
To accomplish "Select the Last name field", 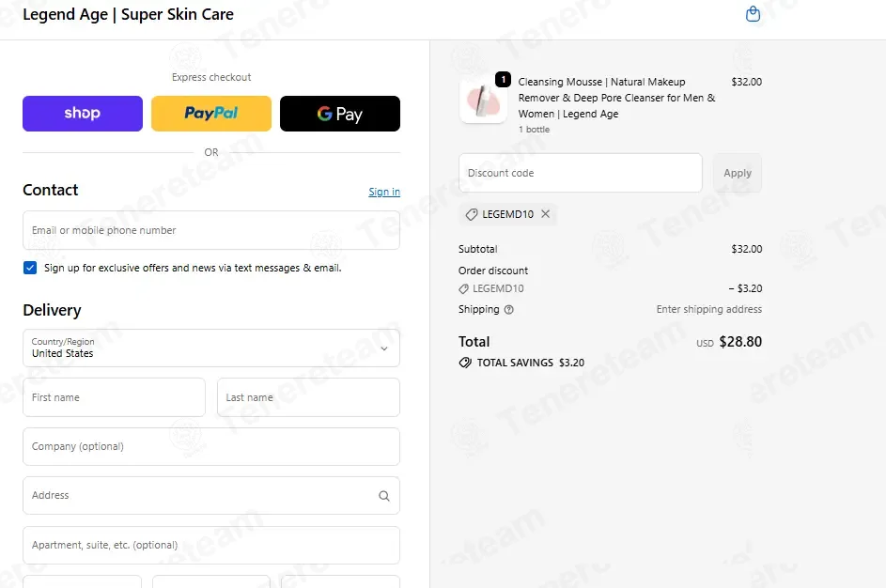I will (308, 397).
